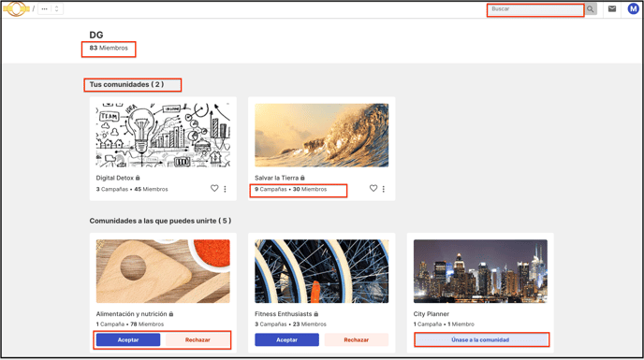This screenshot has width=644, height=360.
Task: Focus the Buscar search field
Action: [x=535, y=9]
